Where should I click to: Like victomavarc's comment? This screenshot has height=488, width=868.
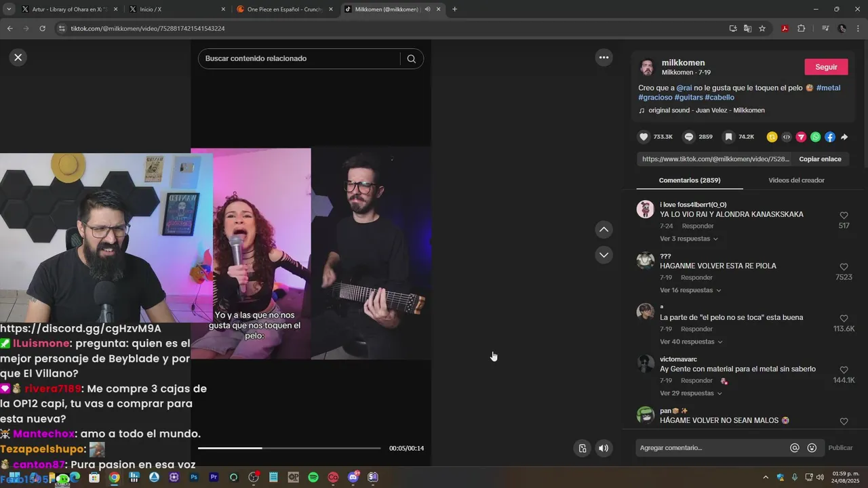pyautogui.click(x=844, y=370)
